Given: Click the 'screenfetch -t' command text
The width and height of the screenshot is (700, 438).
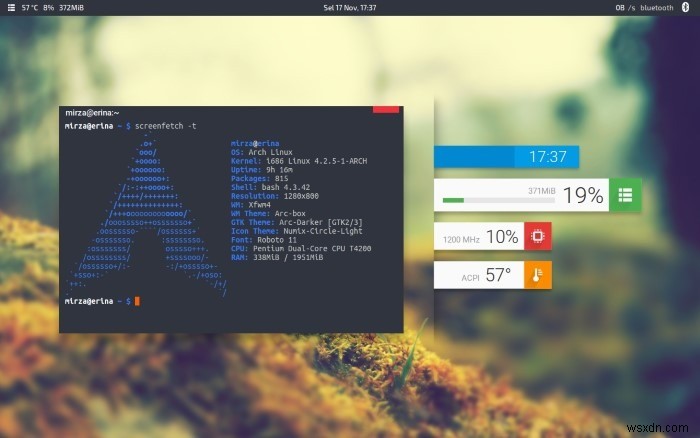Looking at the screenshot, I should 166,126.
